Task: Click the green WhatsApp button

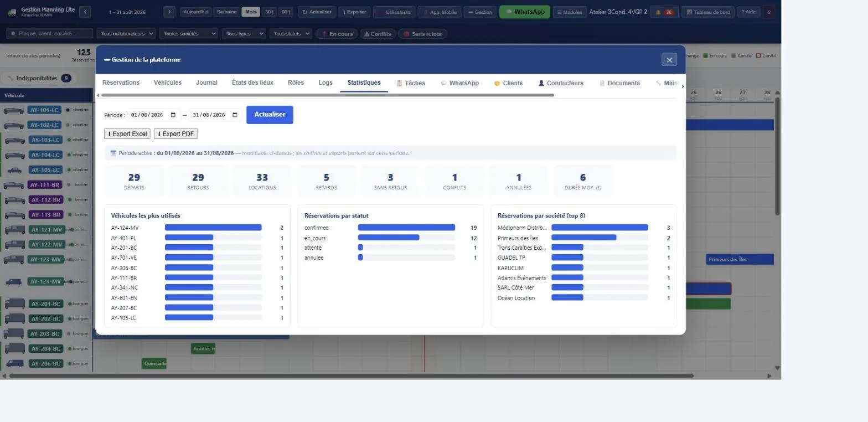Action: click(525, 12)
